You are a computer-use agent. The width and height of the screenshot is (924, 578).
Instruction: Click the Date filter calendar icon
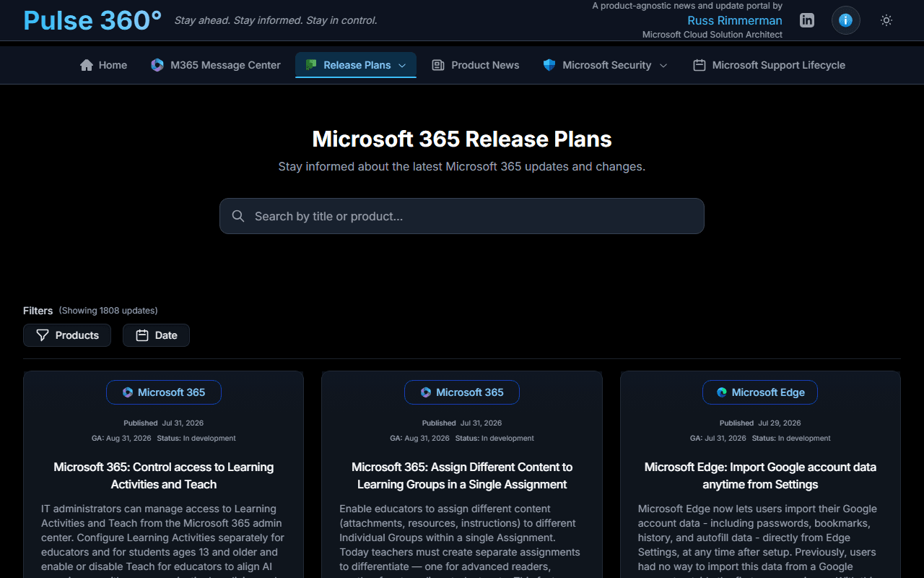(x=142, y=335)
